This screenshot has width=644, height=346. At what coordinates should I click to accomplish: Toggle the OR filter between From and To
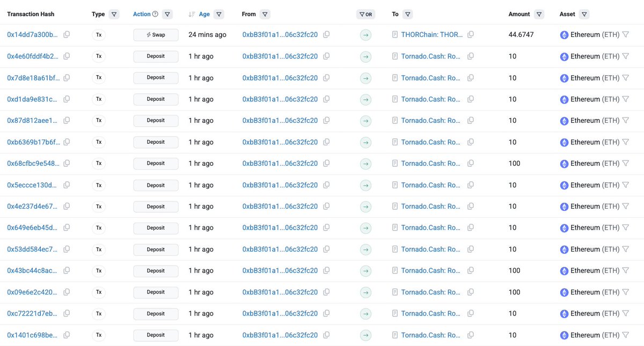point(365,14)
